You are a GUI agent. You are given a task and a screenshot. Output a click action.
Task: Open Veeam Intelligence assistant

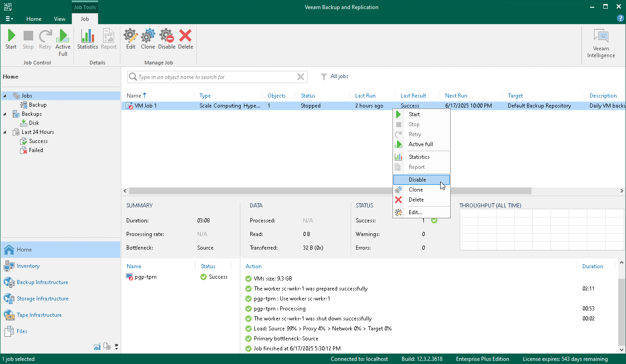point(601,44)
